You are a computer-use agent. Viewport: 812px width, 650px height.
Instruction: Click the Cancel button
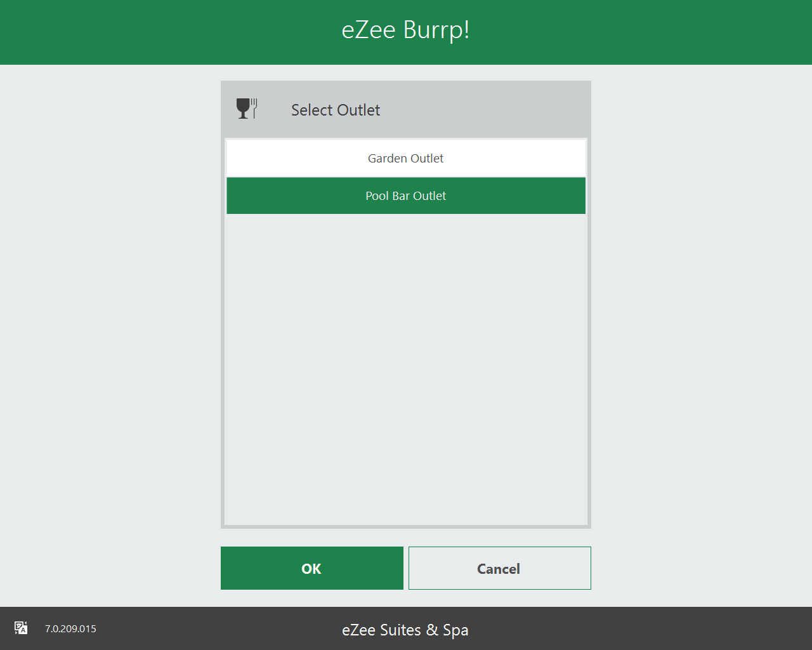[499, 569]
